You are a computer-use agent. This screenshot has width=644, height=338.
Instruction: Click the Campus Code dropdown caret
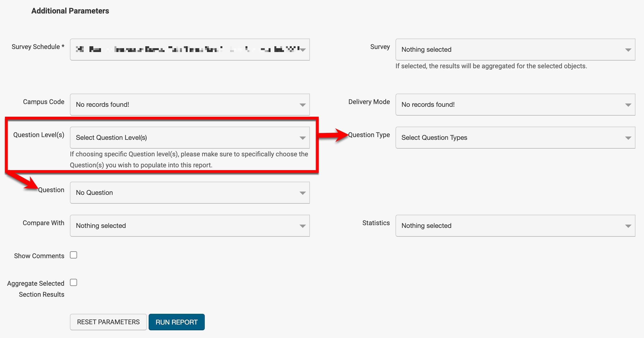click(x=302, y=105)
